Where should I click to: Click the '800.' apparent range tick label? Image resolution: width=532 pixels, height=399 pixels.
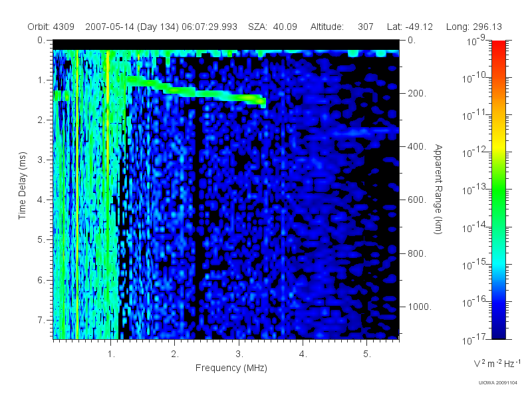pos(417,253)
